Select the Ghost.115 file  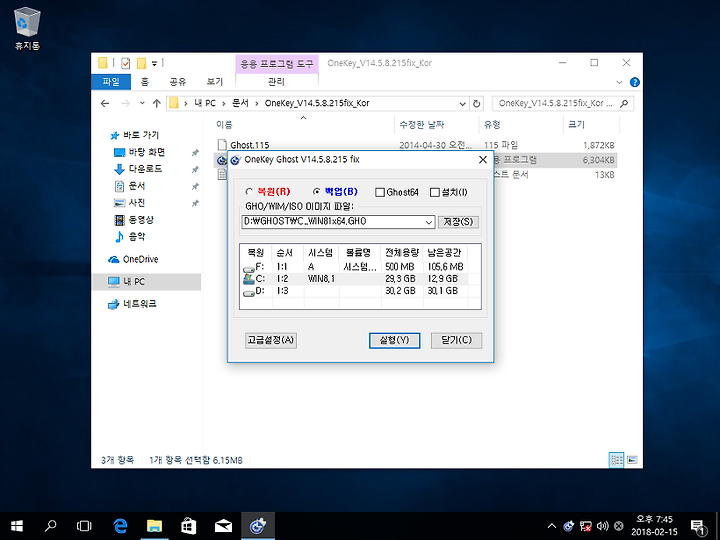pos(250,145)
